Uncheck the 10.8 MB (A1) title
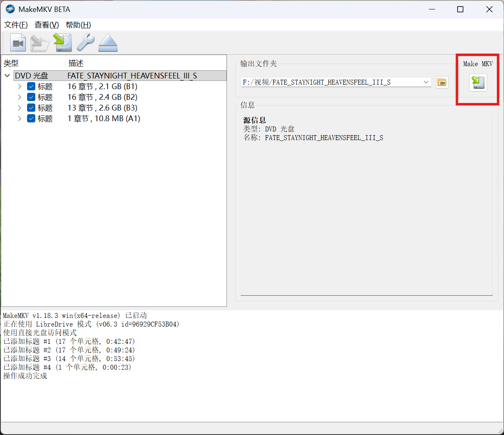Screen dimensions: 504x435 coord(31,119)
